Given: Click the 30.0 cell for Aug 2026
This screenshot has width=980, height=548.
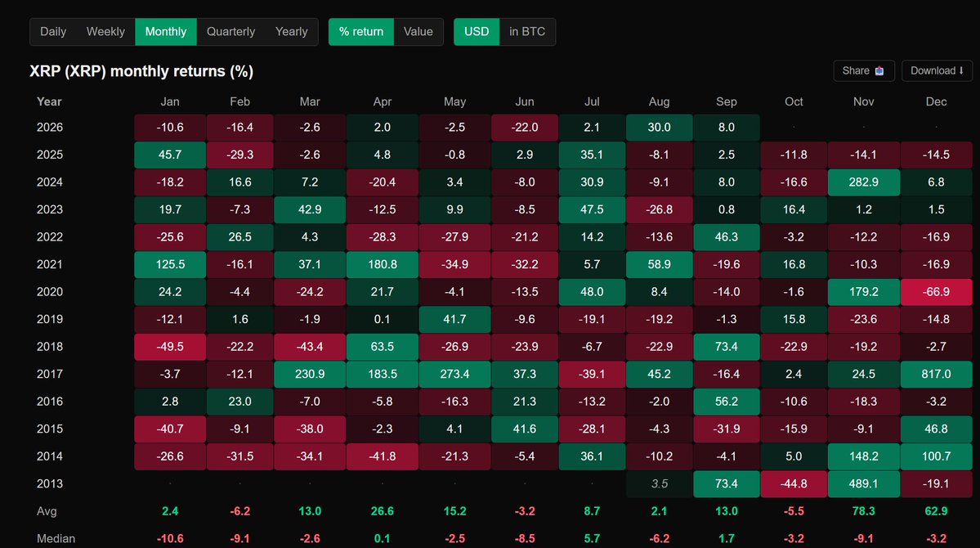Looking at the screenshot, I should point(660,128).
